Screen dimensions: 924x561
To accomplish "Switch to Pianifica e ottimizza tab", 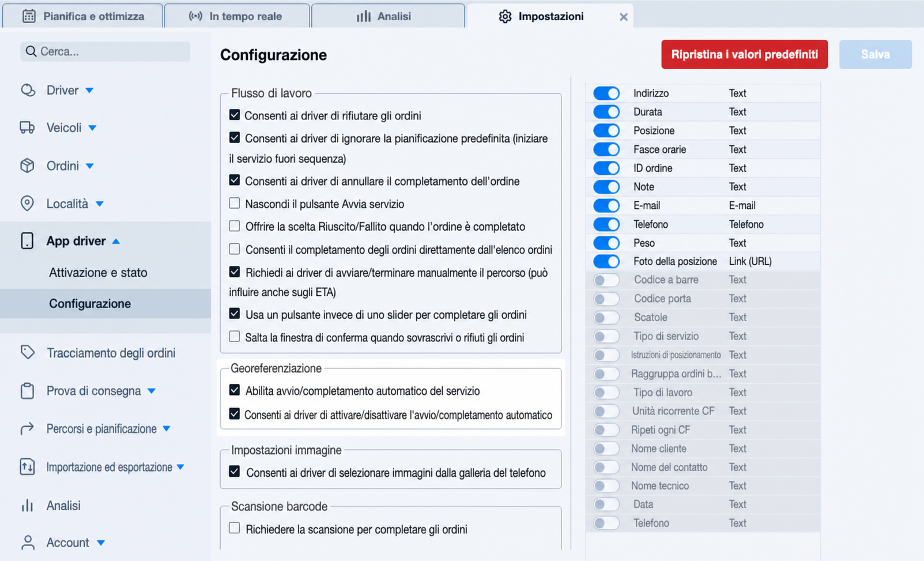I will [83, 16].
